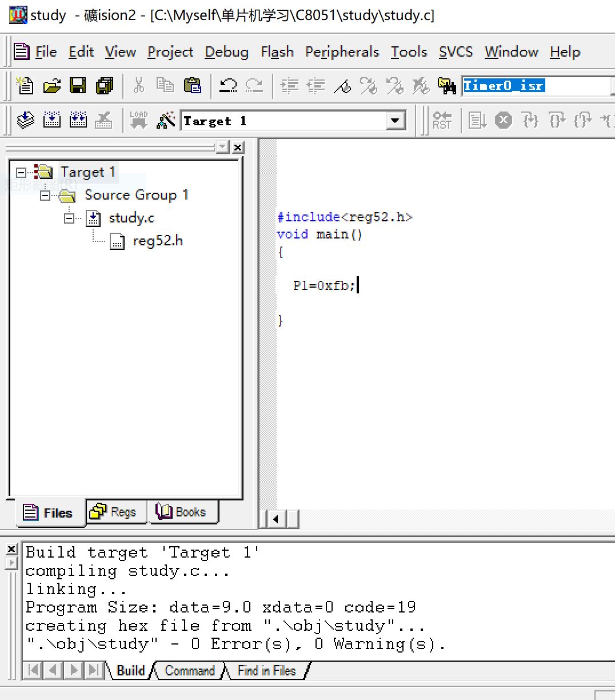Click the Stop build icon
The width and height of the screenshot is (615, 700).
(x=103, y=120)
